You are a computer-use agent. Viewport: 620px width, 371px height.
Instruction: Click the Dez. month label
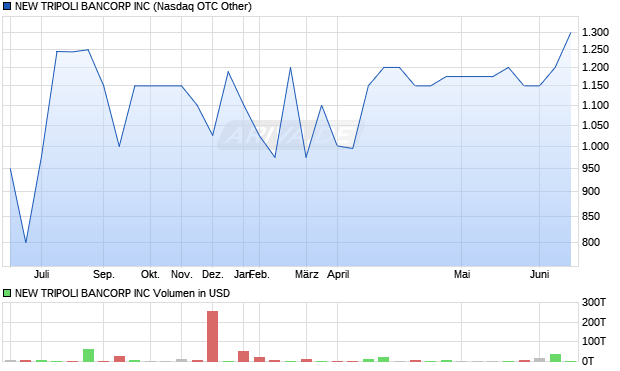(213, 274)
